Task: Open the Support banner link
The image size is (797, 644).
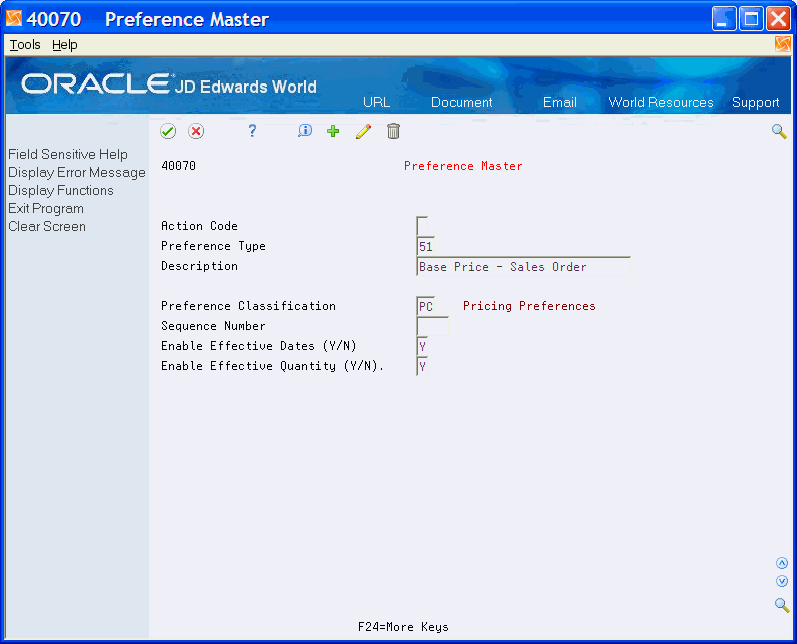Action: tap(755, 103)
